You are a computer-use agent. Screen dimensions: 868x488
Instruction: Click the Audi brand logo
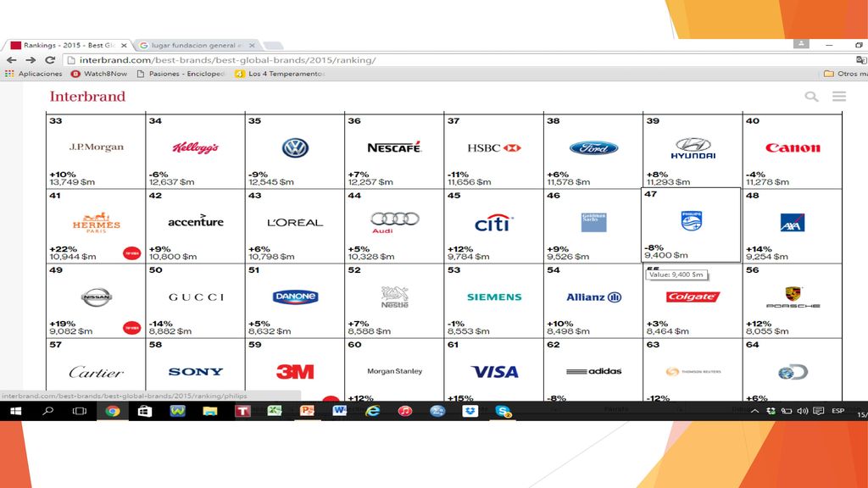[394, 222]
